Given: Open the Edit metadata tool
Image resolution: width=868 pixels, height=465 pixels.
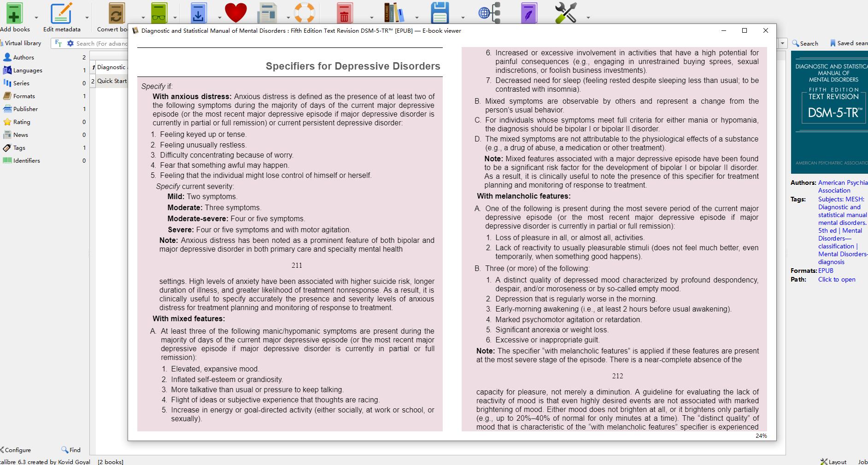Looking at the screenshot, I should [61, 13].
